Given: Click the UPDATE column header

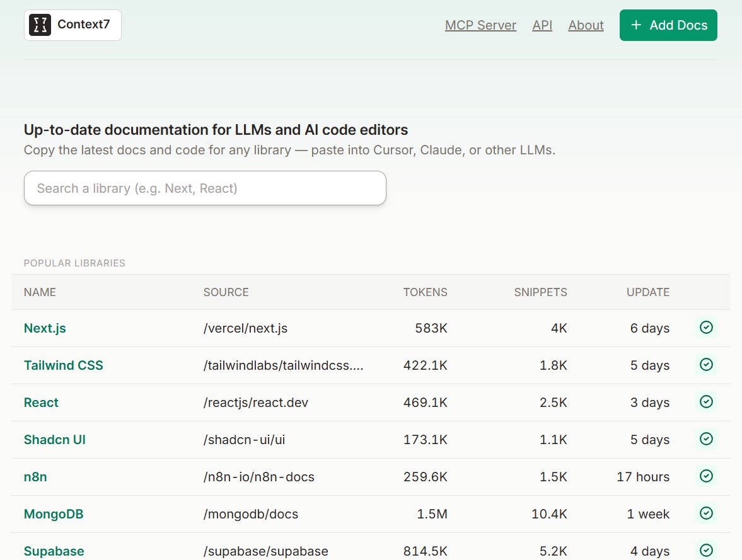Looking at the screenshot, I should [648, 292].
